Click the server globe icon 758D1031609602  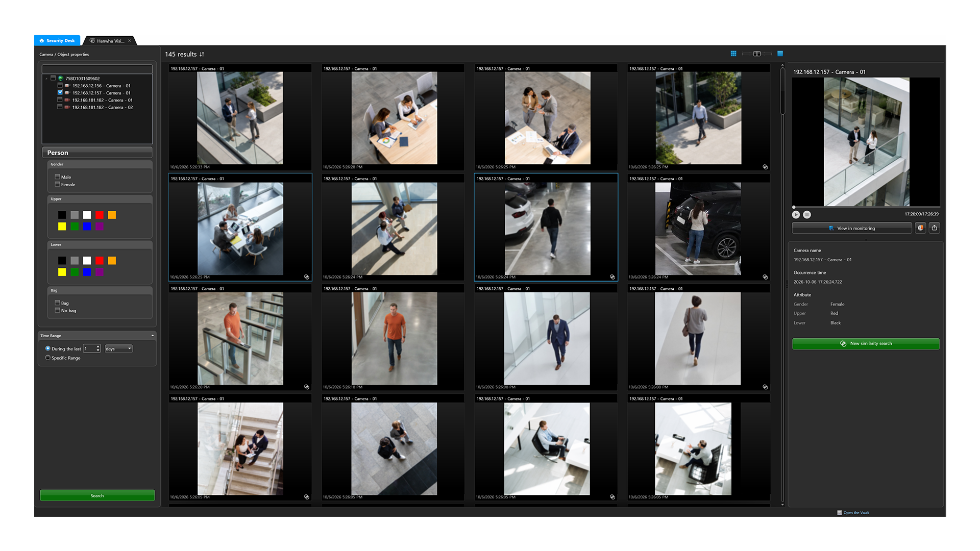tap(60, 79)
